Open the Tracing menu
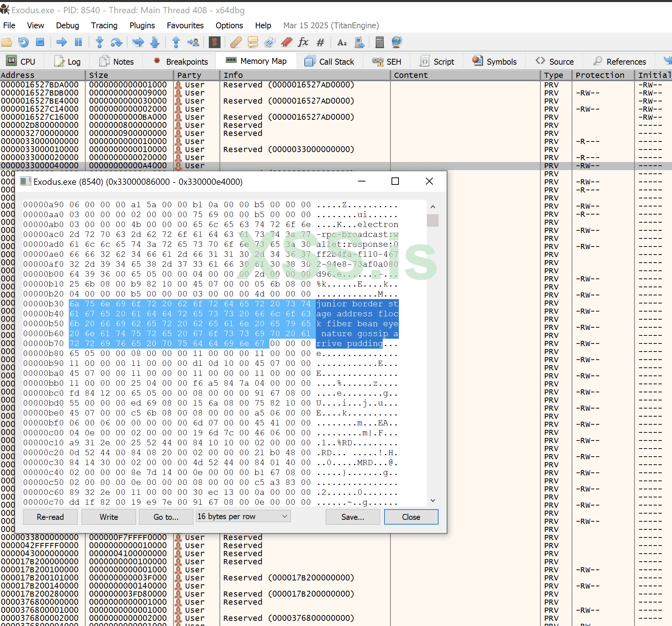This screenshot has width=672, height=626. (x=104, y=25)
